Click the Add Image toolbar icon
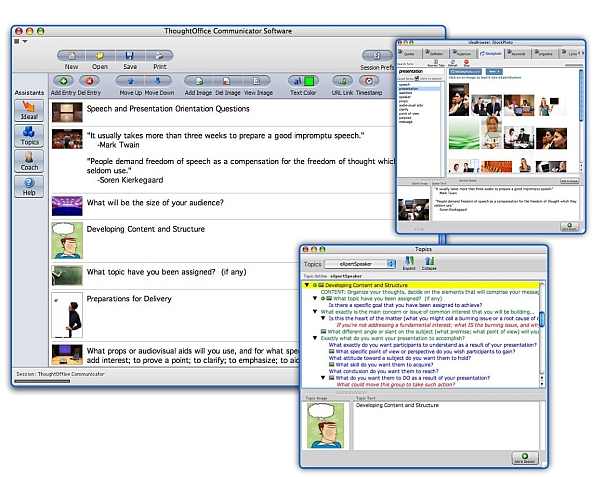The image size is (600, 477). coord(199,81)
